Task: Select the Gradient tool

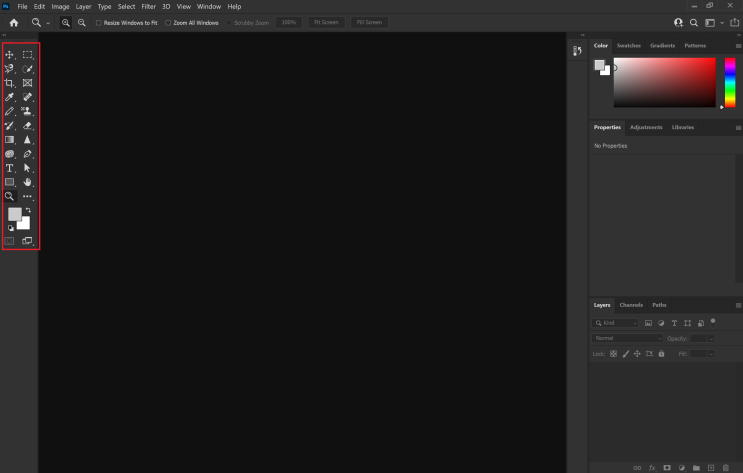Action: (x=9, y=140)
